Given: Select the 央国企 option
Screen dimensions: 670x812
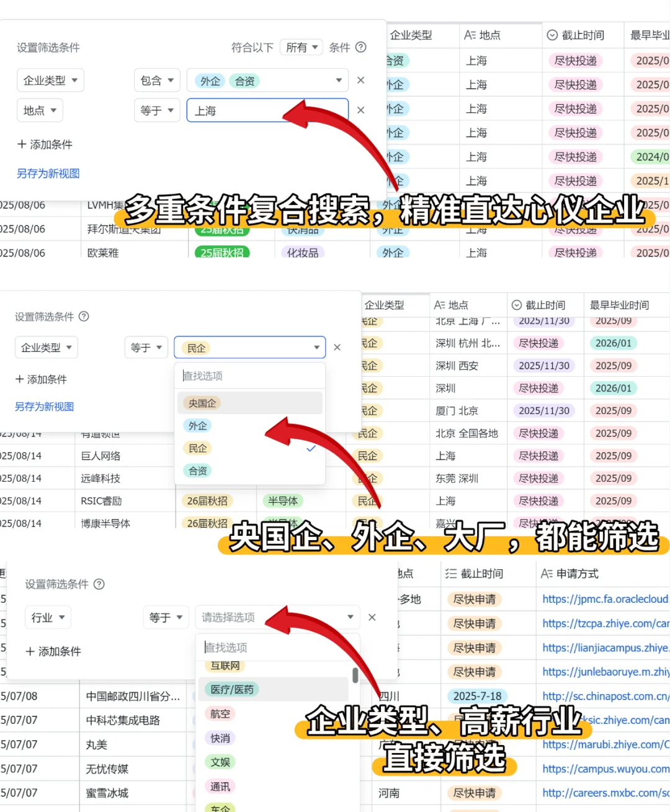Looking at the screenshot, I should [202, 403].
